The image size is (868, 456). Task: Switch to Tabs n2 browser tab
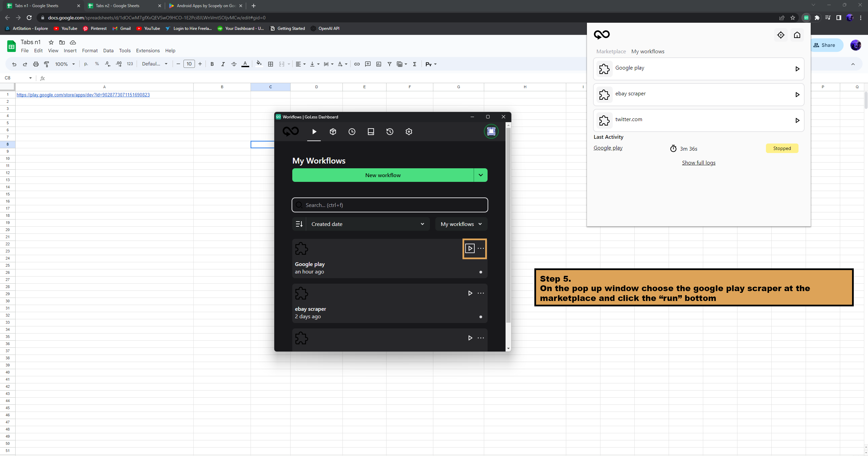124,6
